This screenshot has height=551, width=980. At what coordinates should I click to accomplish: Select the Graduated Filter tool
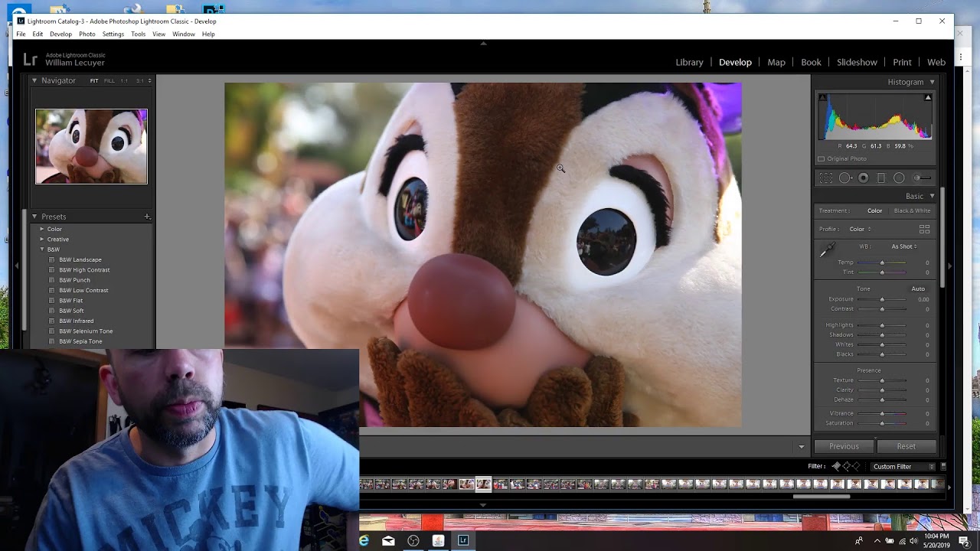pyautogui.click(x=881, y=178)
